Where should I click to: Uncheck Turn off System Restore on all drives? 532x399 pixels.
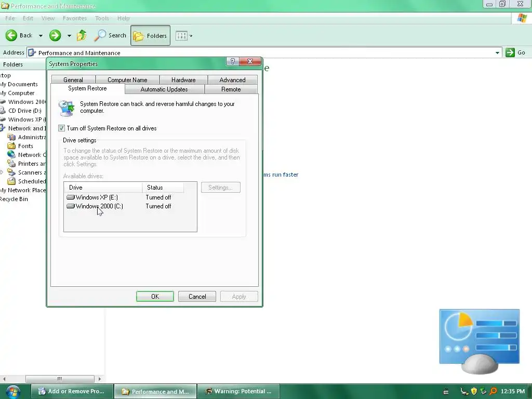pos(61,128)
